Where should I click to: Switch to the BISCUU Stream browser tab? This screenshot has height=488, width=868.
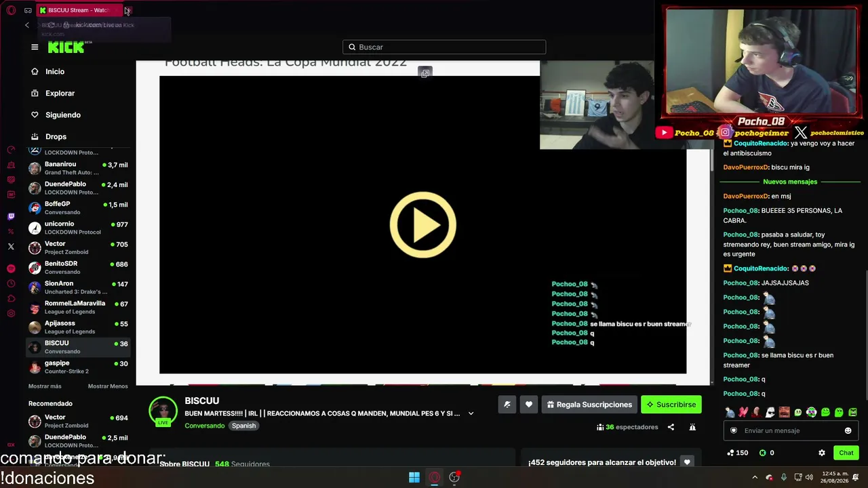point(79,10)
